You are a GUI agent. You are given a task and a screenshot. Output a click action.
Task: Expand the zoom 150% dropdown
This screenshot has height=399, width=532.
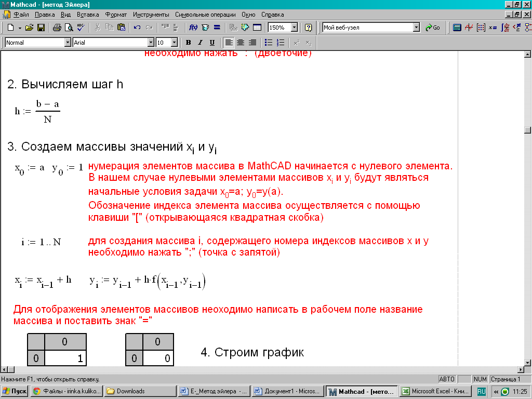click(x=294, y=28)
